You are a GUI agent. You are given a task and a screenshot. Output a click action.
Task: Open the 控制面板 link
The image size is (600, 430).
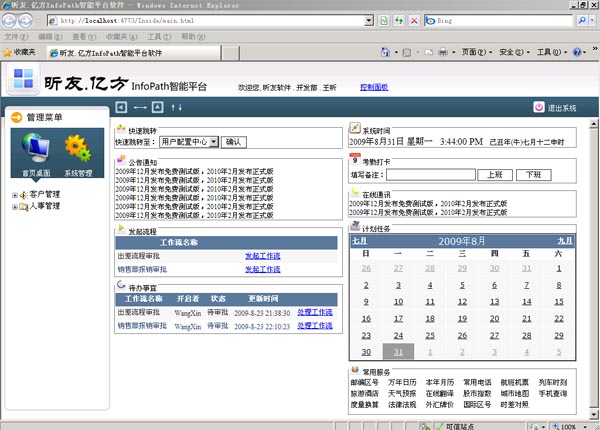tap(374, 87)
